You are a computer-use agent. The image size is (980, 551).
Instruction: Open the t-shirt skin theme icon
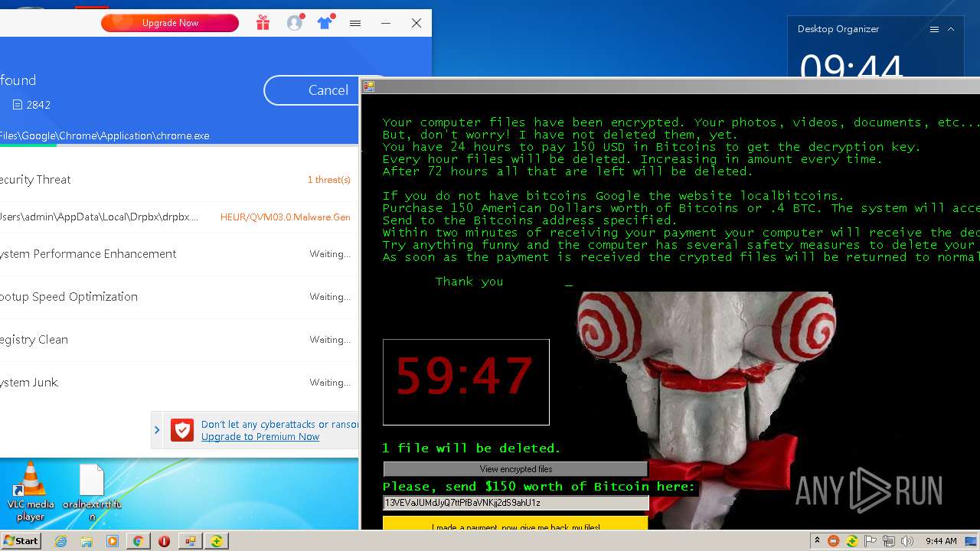[325, 23]
